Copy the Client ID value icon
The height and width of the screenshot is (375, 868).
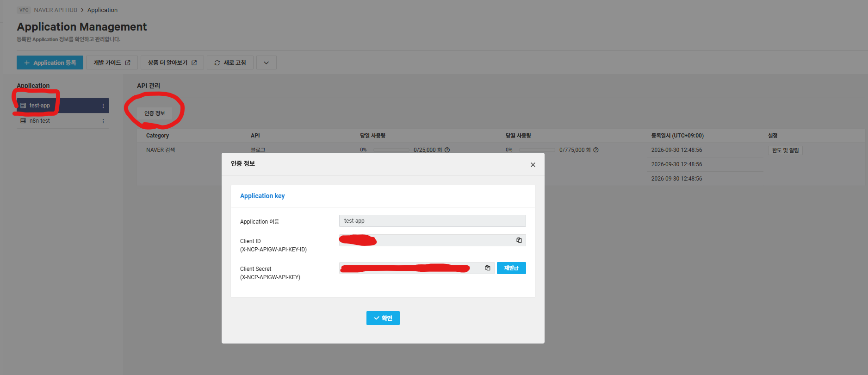(x=519, y=240)
